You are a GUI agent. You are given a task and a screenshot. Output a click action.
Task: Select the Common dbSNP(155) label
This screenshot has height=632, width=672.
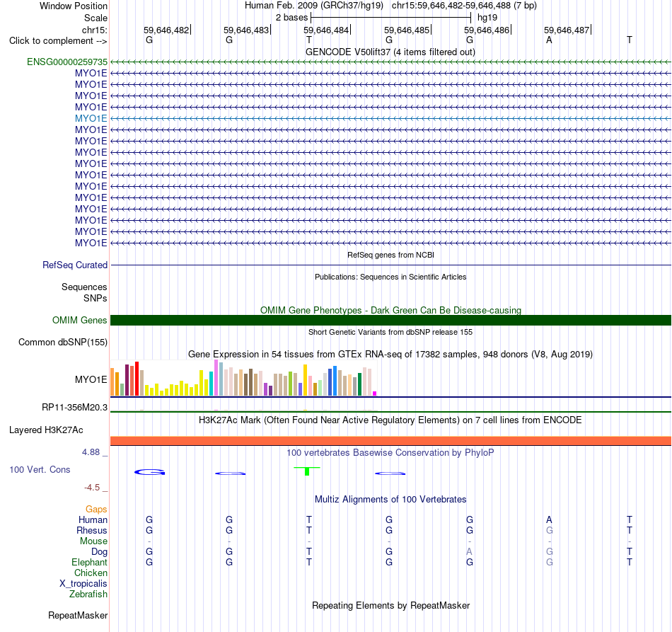[62, 342]
